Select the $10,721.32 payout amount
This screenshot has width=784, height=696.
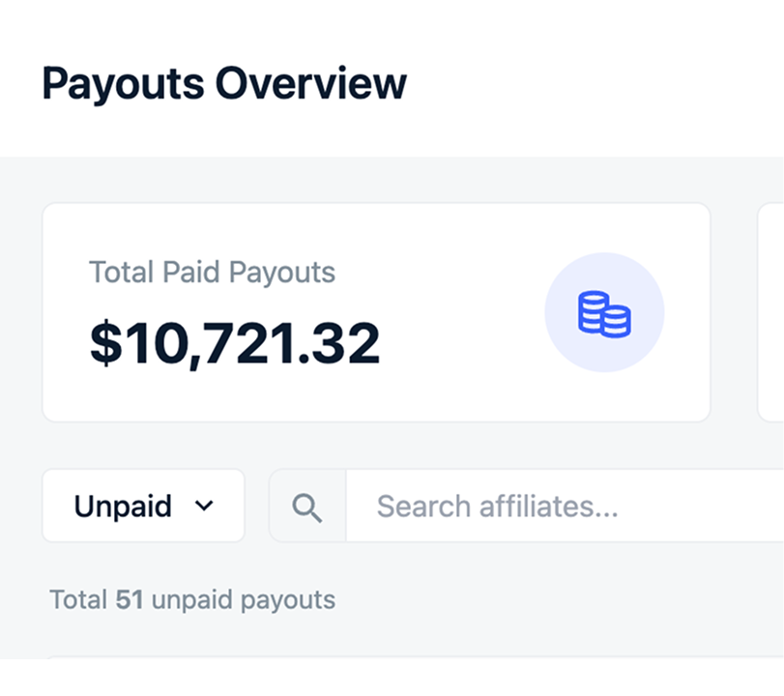coord(235,342)
